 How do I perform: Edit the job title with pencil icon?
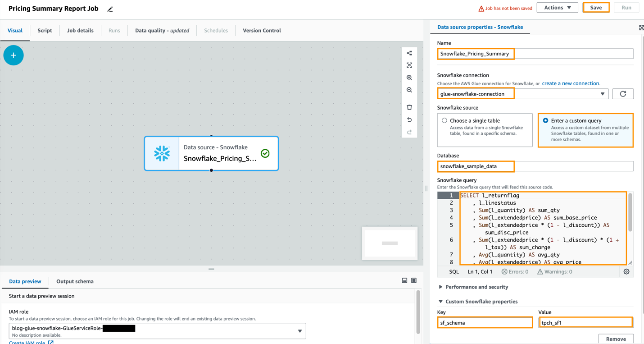(110, 9)
